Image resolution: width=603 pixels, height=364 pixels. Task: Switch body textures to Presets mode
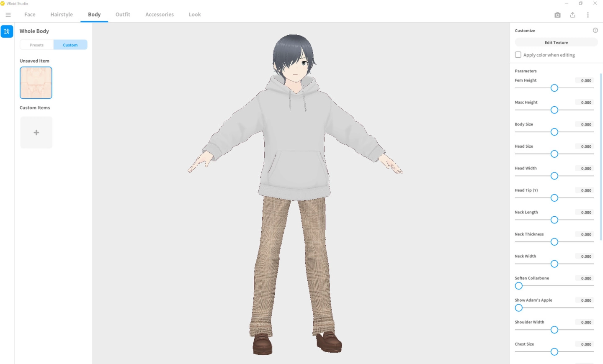coord(36,45)
